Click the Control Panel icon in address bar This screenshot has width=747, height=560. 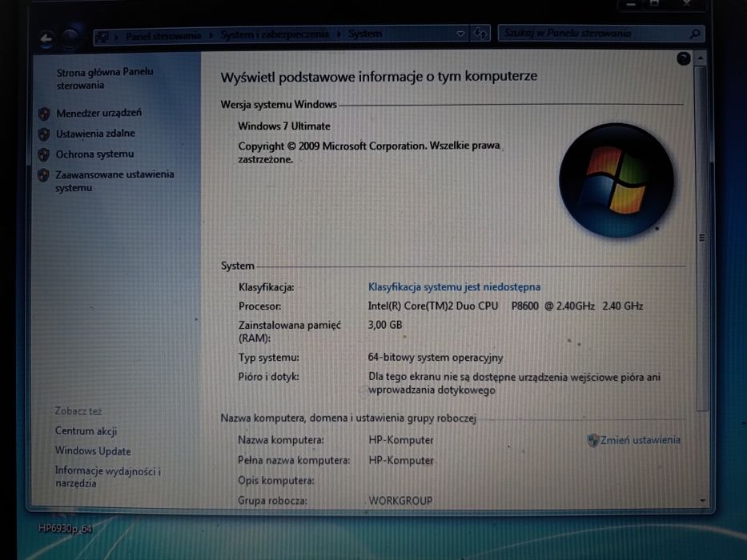tap(102, 36)
